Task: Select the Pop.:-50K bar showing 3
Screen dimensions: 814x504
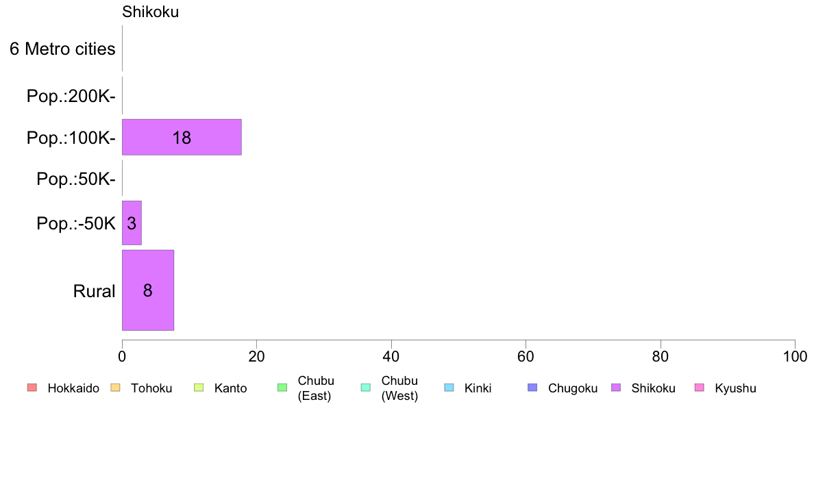Action: (132, 223)
